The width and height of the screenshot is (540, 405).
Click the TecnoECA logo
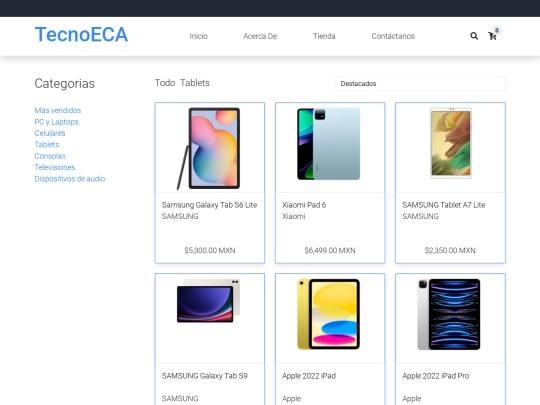[81, 35]
